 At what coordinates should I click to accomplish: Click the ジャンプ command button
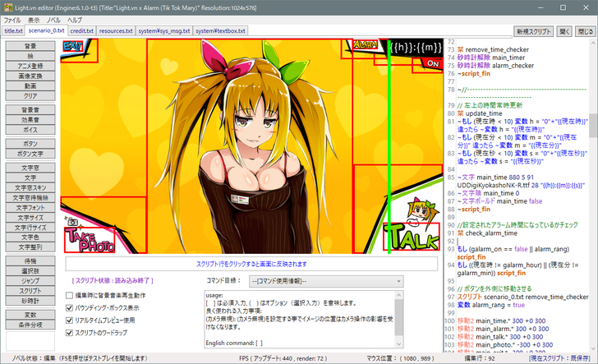point(30,281)
